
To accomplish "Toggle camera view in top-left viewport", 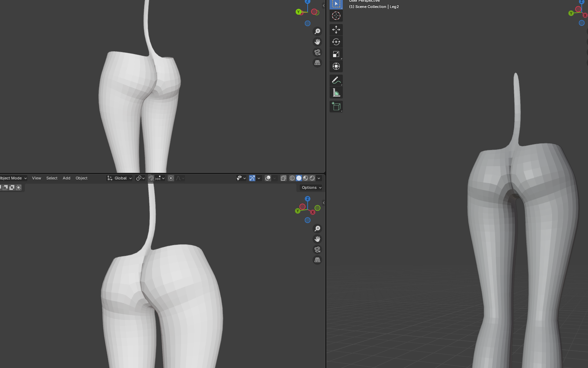I will [x=317, y=52].
